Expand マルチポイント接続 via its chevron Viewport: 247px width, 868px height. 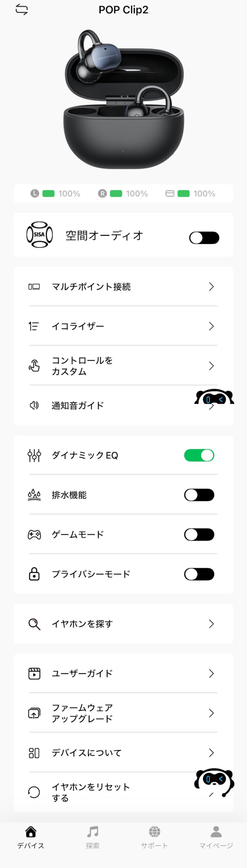211,287
